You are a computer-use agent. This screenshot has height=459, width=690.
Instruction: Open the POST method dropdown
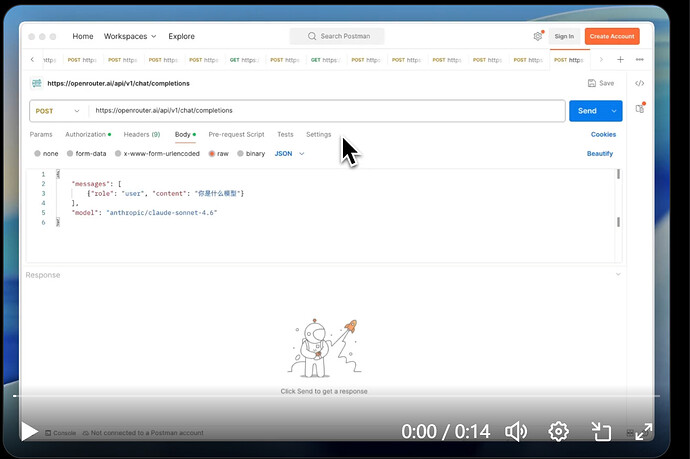pos(58,111)
